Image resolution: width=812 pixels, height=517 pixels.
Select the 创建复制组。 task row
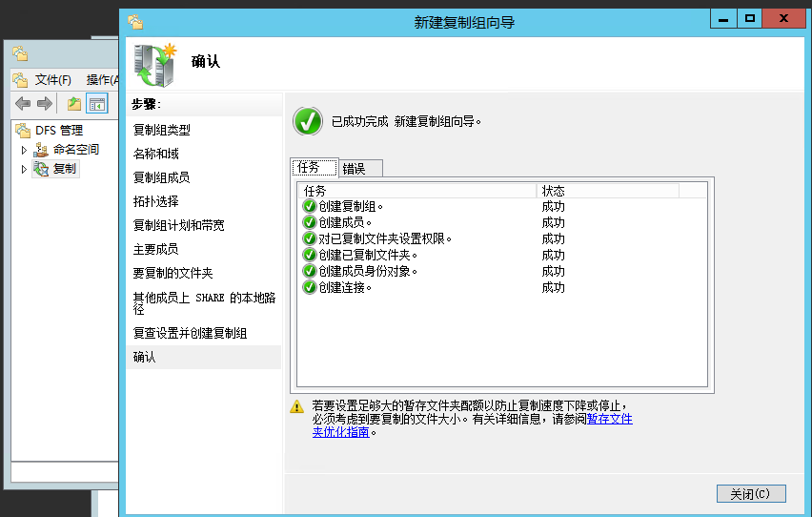coord(502,206)
